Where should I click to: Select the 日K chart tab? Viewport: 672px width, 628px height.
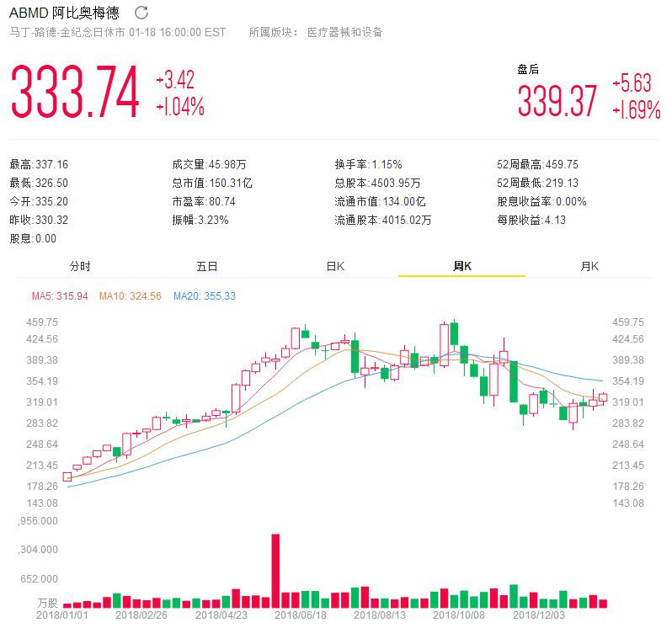pos(335,266)
